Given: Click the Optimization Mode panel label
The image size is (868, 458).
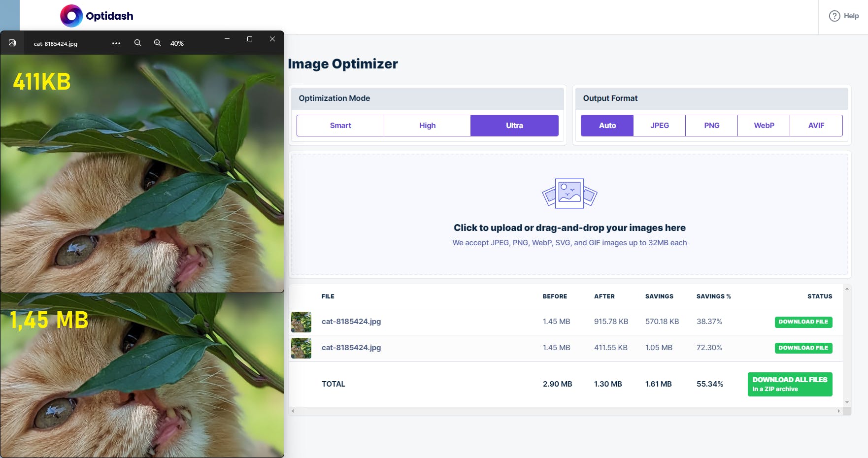Looking at the screenshot, I should tap(334, 98).
